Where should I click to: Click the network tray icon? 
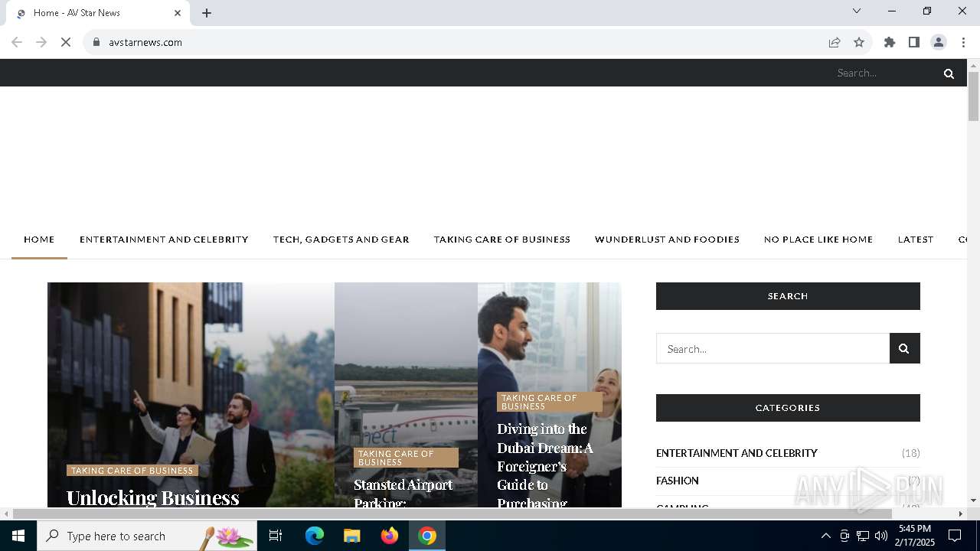coord(863,536)
